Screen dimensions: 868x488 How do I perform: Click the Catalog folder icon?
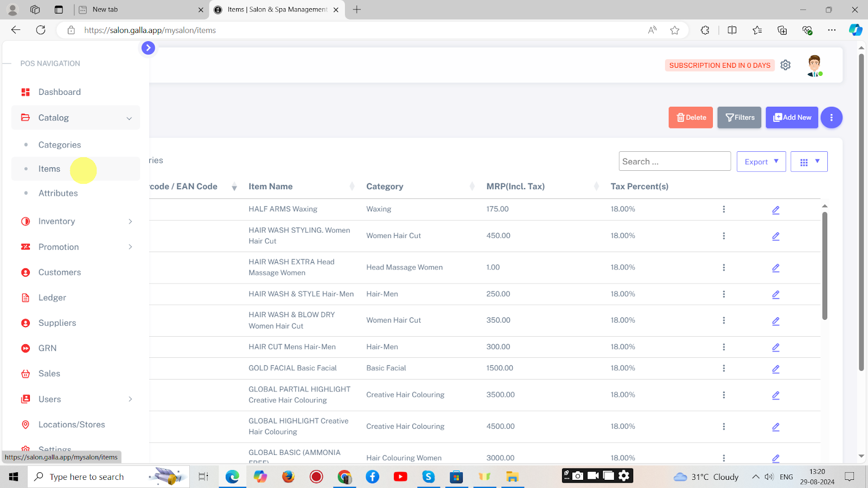coord(25,118)
